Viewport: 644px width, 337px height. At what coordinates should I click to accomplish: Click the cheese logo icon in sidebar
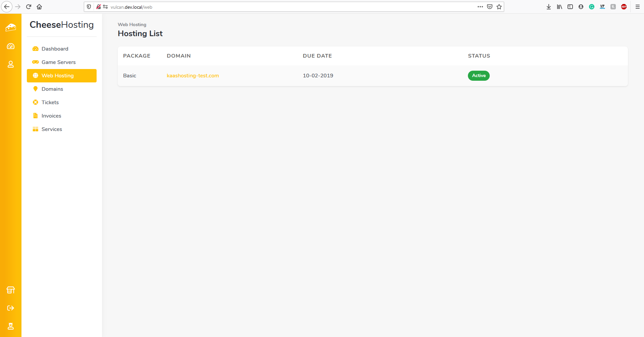click(11, 27)
